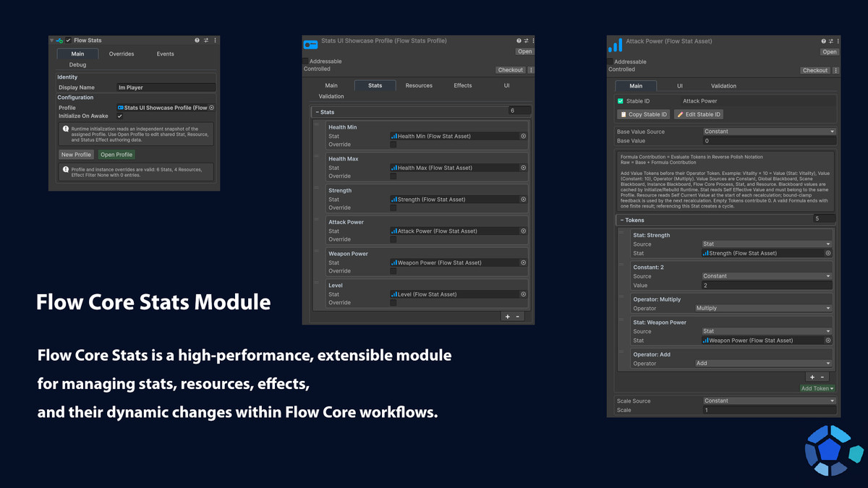Enable Override for Health Min
Image resolution: width=868 pixels, height=488 pixels.
(393, 145)
